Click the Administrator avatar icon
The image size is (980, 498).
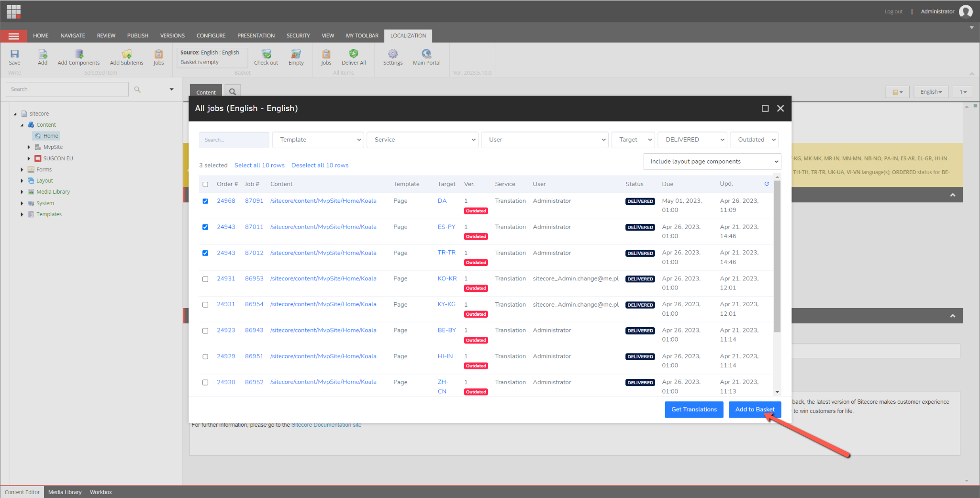point(966,11)
